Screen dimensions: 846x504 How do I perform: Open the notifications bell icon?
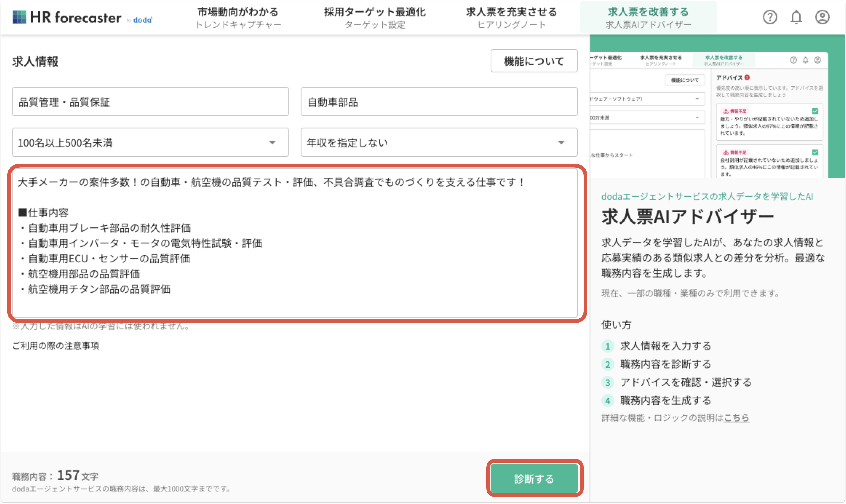pos(796,17)
